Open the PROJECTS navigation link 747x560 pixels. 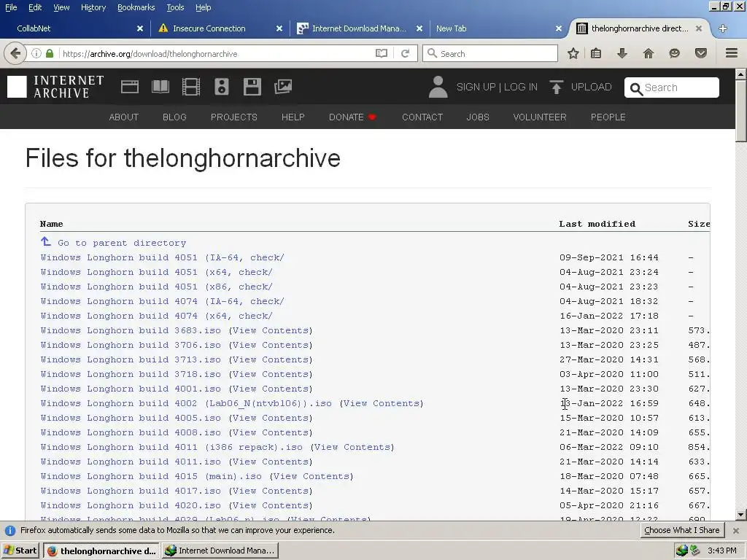(234, 117)
